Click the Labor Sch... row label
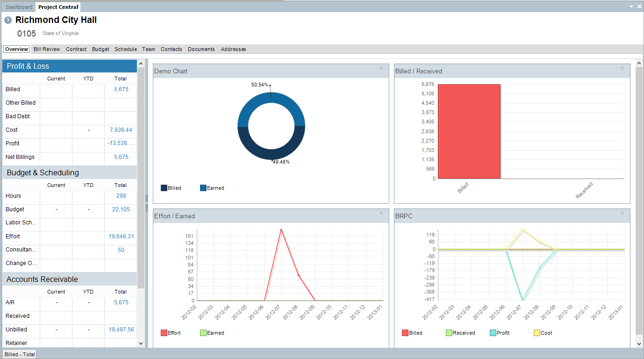The image size is (644, 359). tap(21, 223)
